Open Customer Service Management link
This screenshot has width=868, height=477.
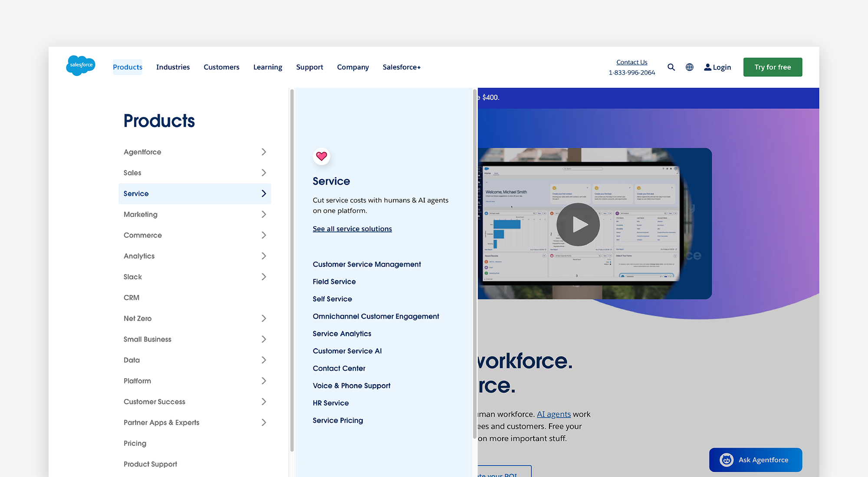(367, 264)
